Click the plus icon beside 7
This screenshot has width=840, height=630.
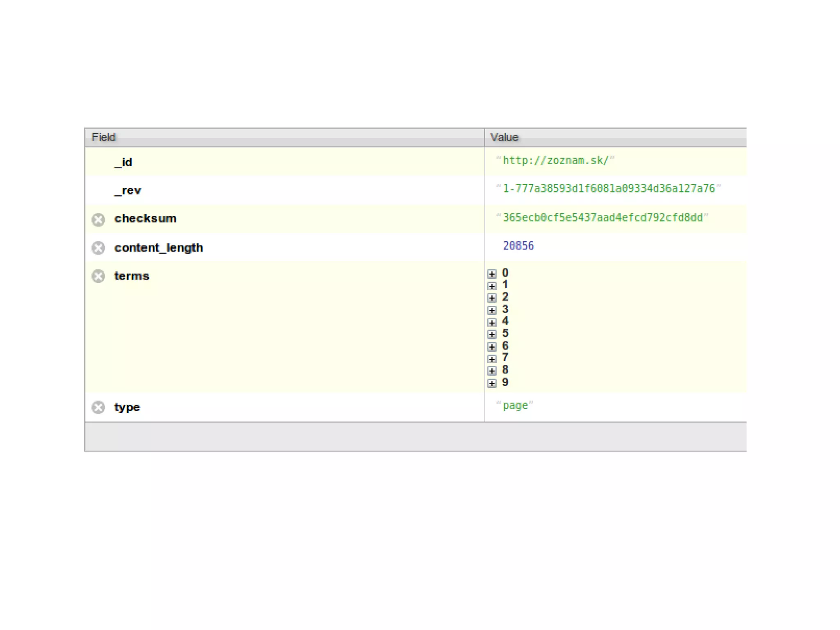492,359
